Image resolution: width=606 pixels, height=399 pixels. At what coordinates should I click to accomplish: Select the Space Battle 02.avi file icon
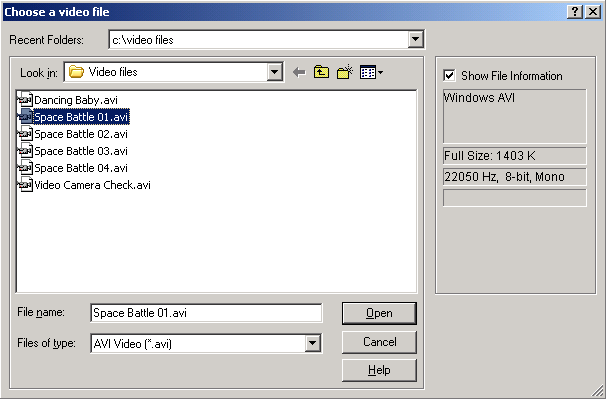25,134
